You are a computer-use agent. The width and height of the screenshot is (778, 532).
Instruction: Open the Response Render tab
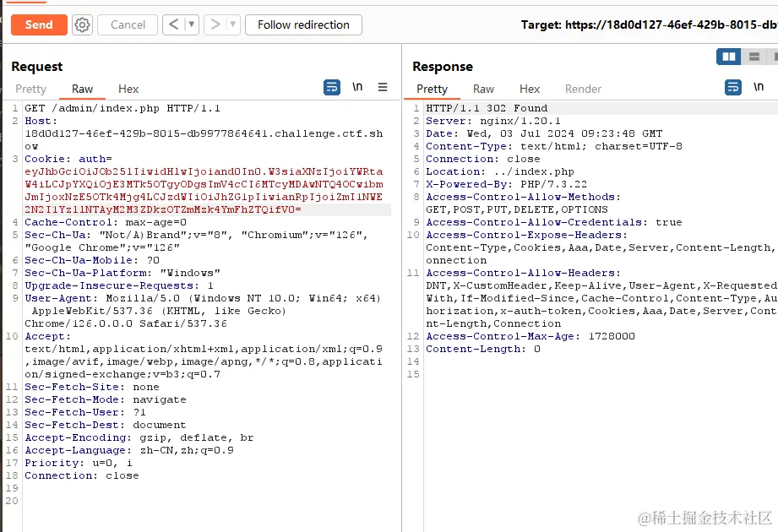583,89
